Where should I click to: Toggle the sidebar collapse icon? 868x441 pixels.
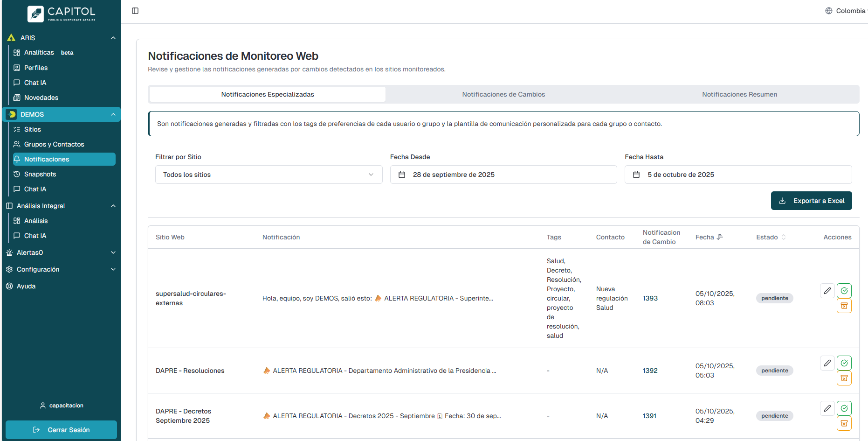(x=135, y=11)
